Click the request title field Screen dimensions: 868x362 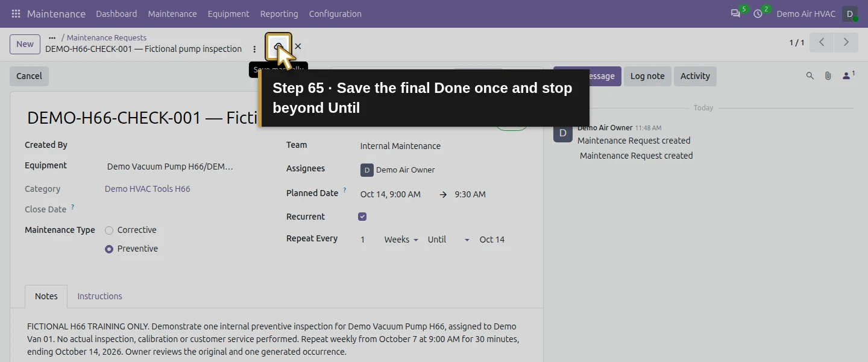pyautogui.click(x=143, y=118)
